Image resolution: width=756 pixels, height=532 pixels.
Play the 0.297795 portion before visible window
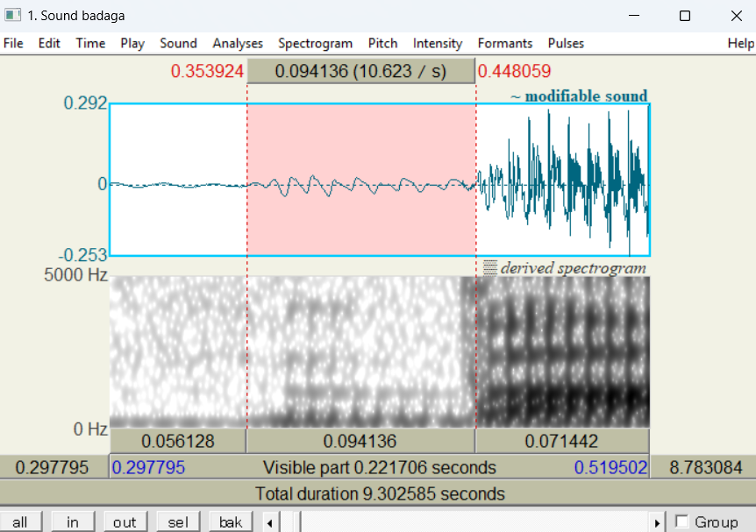(x=54, y=467)
